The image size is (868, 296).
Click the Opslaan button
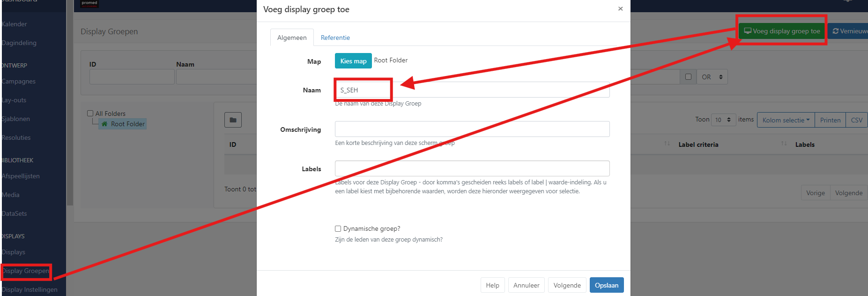tap(606, 285)
